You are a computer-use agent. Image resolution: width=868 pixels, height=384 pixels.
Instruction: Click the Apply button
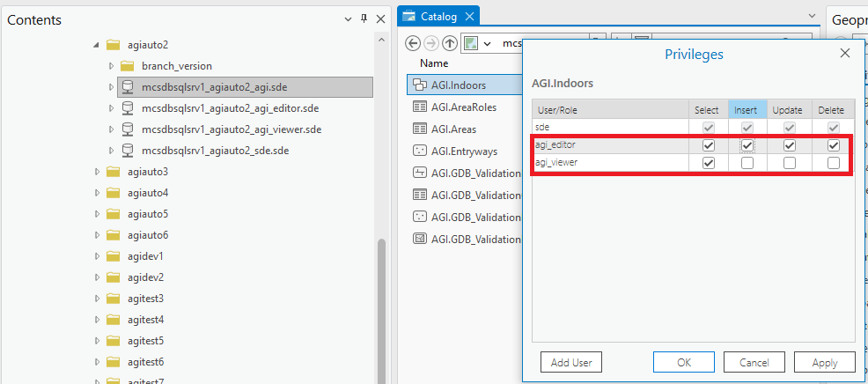tap(824, 362)
